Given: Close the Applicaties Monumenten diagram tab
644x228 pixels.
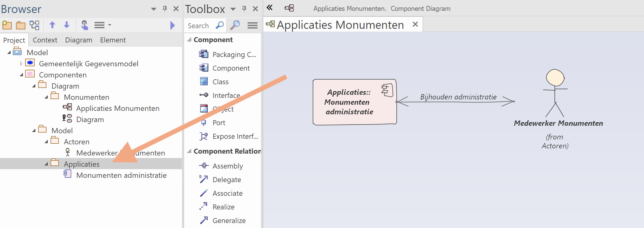Looking at the screenshot, I should [415, 24].
